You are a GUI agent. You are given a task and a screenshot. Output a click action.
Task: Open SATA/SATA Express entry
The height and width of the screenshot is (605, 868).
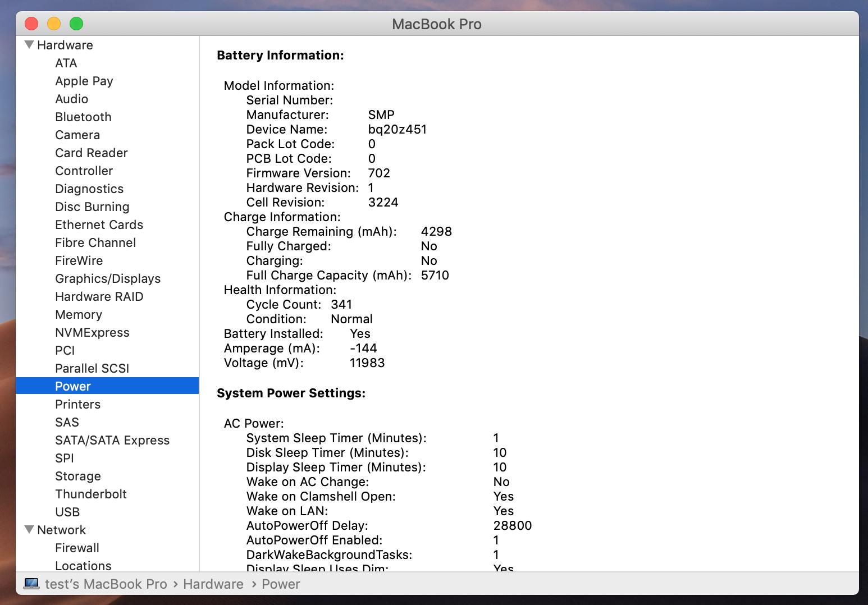click(112, 440)
